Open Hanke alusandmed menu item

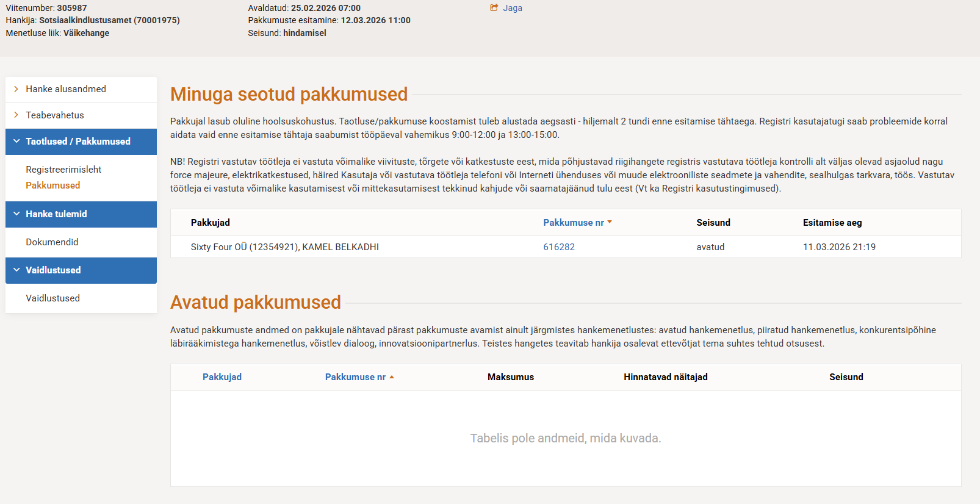66,89
